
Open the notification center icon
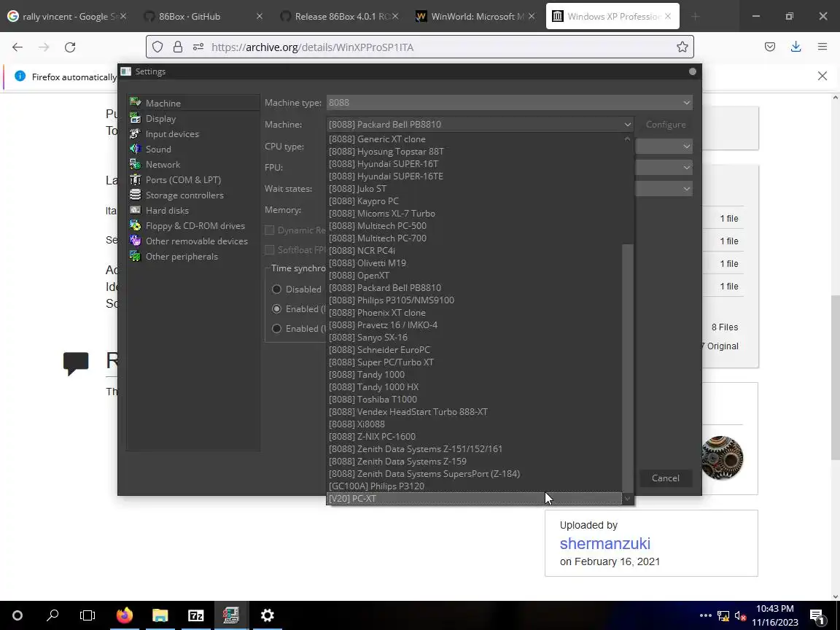[x=817, y=616]
